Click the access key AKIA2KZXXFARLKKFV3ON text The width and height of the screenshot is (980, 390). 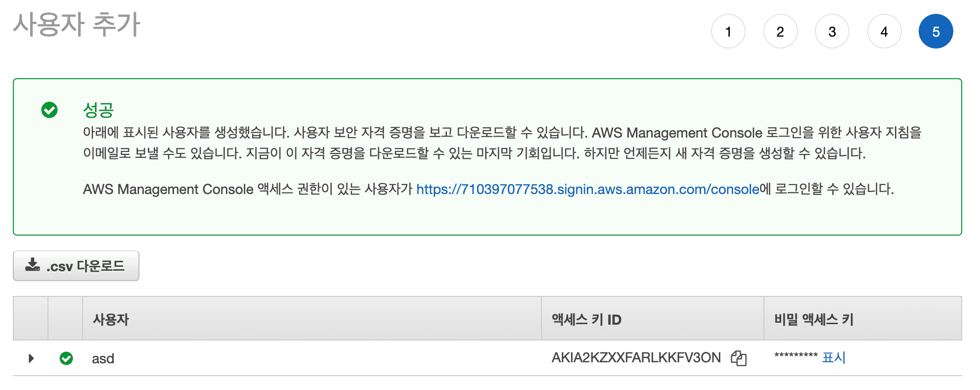coord(636,358)
